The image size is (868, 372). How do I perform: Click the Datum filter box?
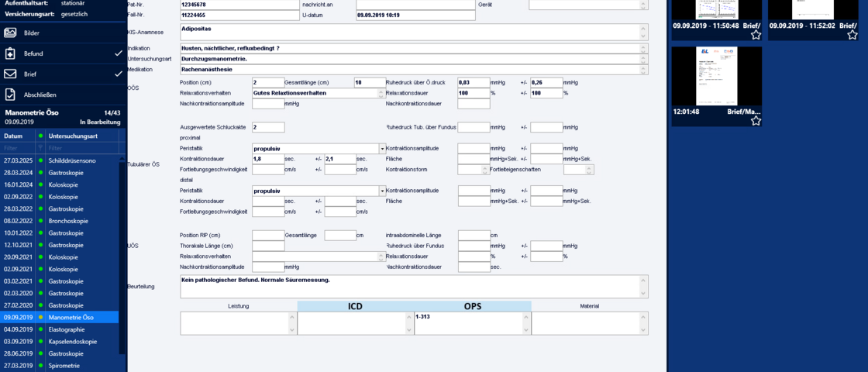[18, 148]
